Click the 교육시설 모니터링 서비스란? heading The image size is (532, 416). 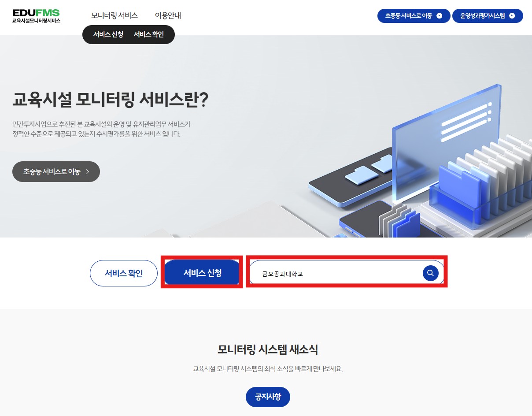[110, 101]
